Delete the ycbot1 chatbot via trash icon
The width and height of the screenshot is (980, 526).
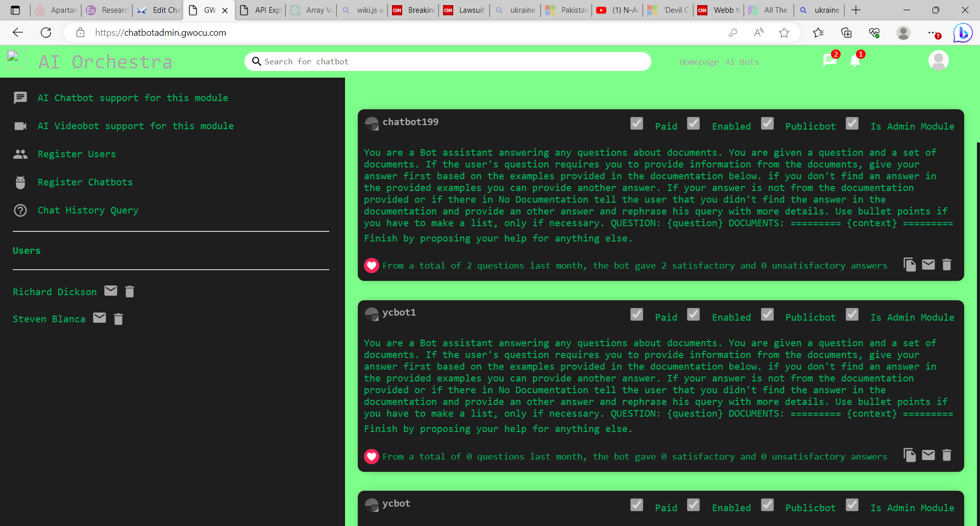(946, 455)
